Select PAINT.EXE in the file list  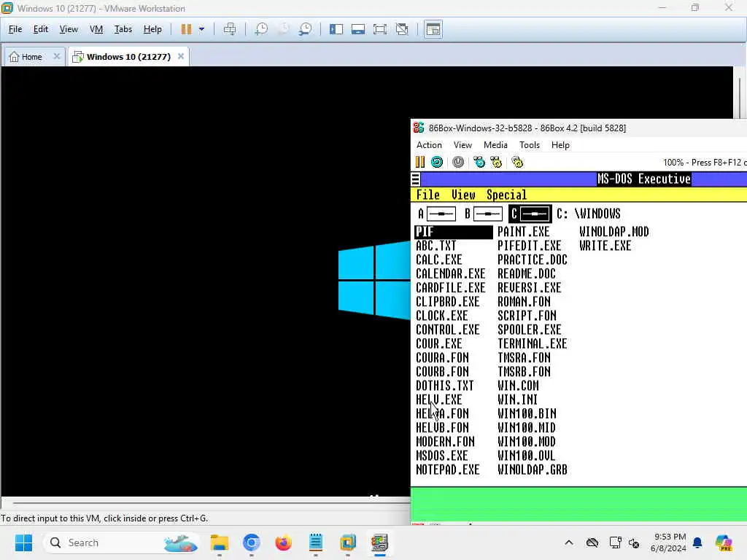click(x=524, y=232)
